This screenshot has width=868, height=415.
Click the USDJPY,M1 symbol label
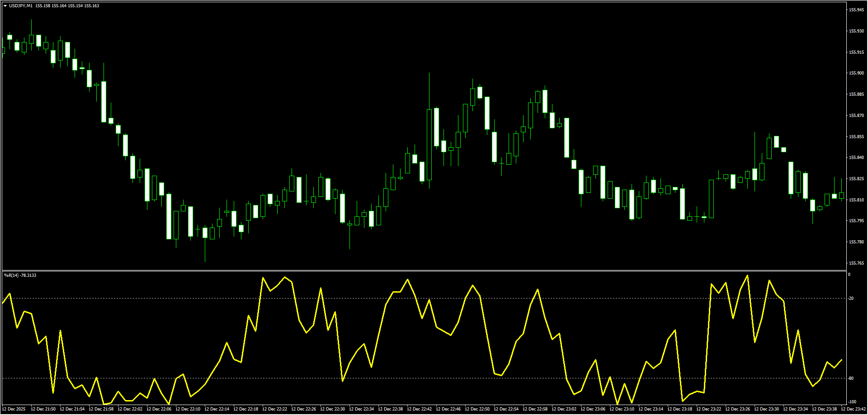pyautogui.click(x=21, y=6)
